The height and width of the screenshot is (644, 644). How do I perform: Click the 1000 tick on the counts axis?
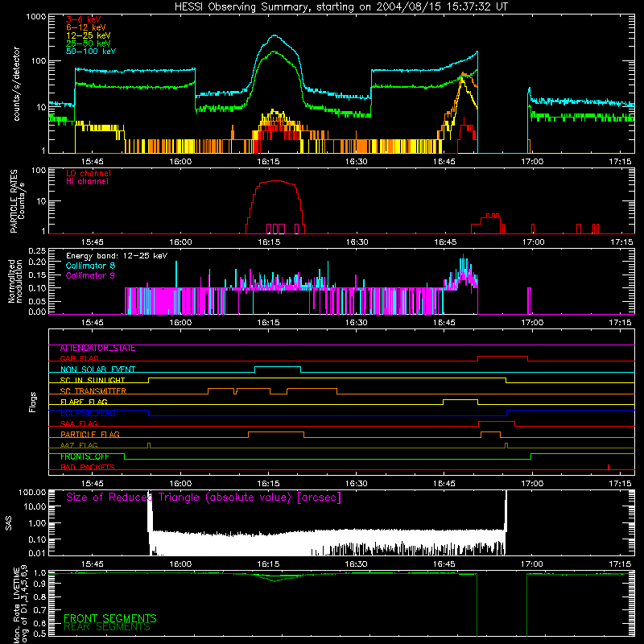[x=36, y=17]
